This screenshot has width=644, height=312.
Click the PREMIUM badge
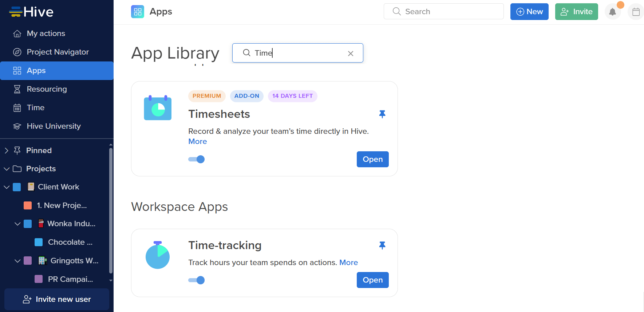tap(207, 96)
